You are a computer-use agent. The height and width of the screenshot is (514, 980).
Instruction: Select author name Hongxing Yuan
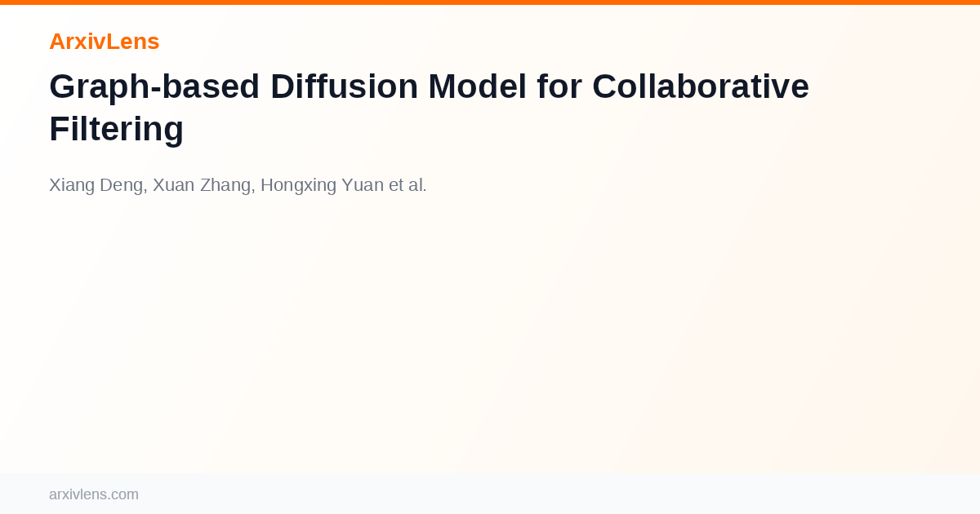(x=322, y=185)
